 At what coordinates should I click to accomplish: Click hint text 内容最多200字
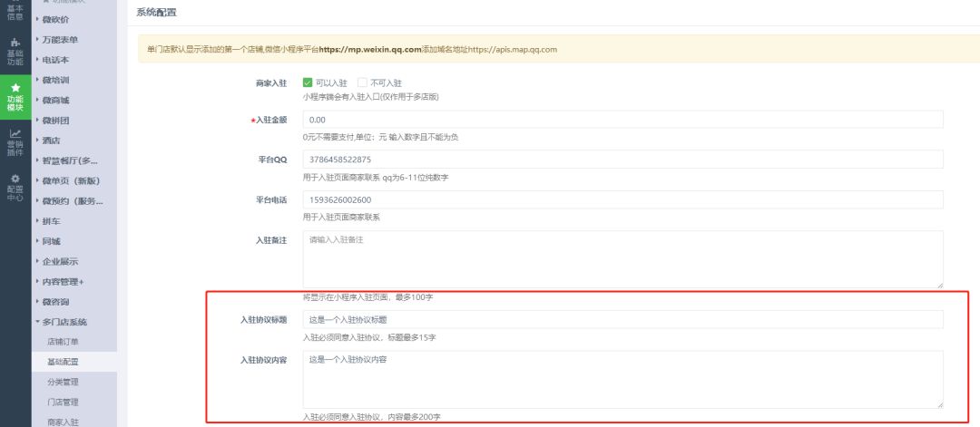click(412, 417)
